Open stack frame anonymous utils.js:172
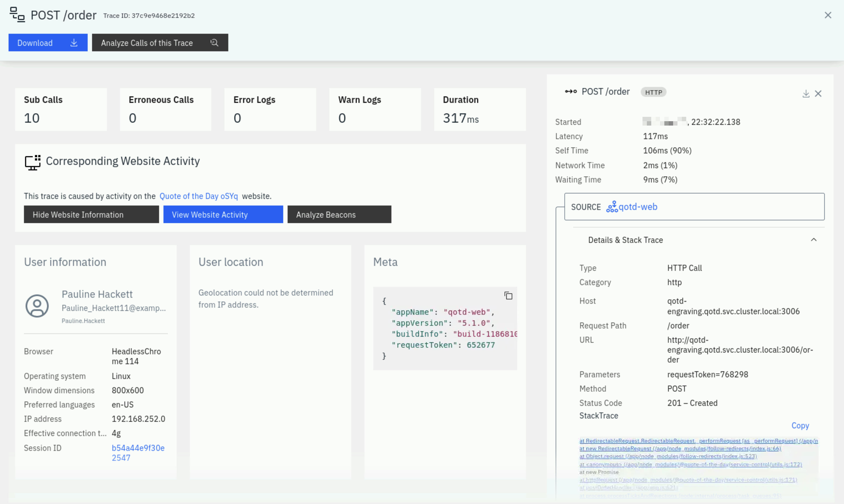 click(691, 464)
